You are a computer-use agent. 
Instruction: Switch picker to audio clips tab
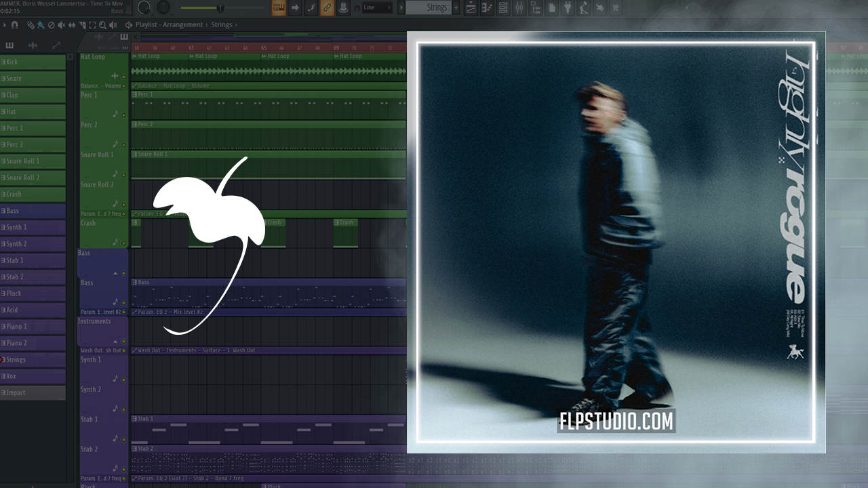point(33,45)
